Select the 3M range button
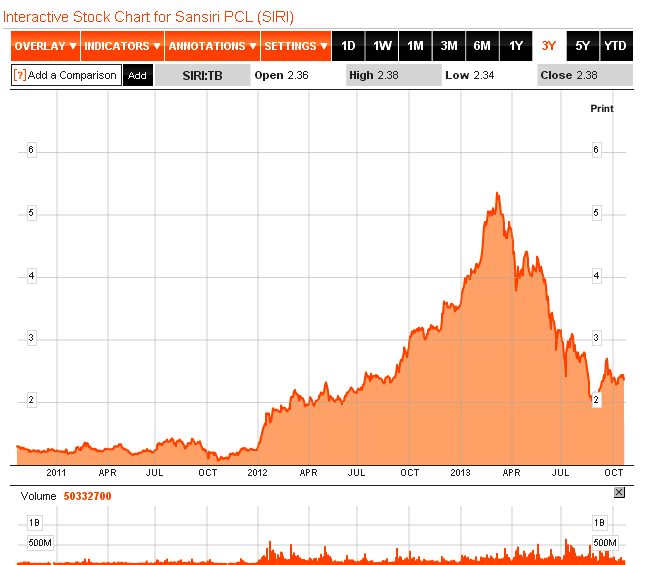The height and width of the screenshot is (565, 647). tap(449, 46)
